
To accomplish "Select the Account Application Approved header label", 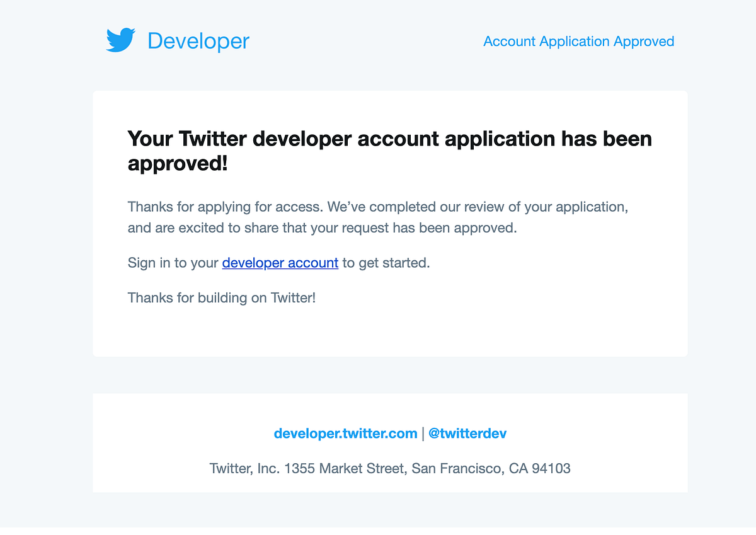I will pyautogui.click(x=578, y=42).
